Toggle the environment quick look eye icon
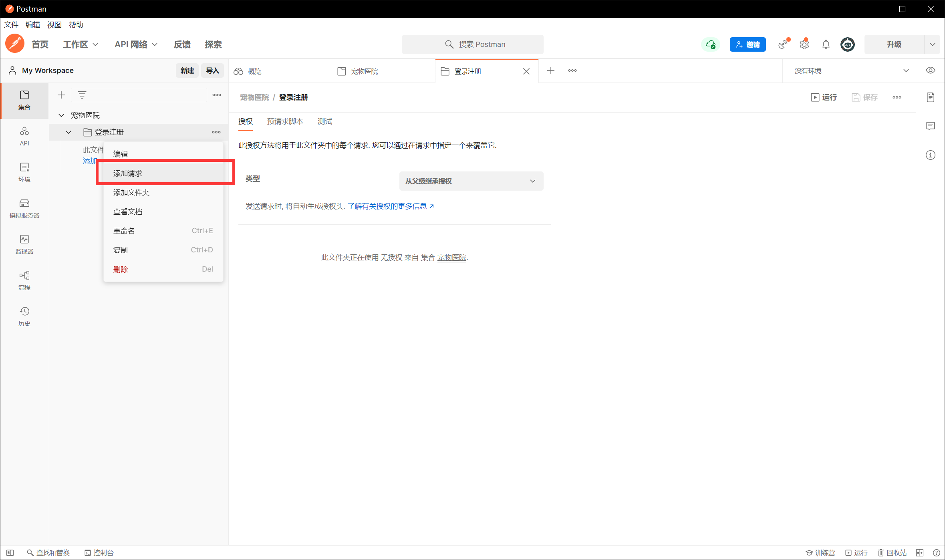This screenshot has height=560, width=945. [930, 71]
